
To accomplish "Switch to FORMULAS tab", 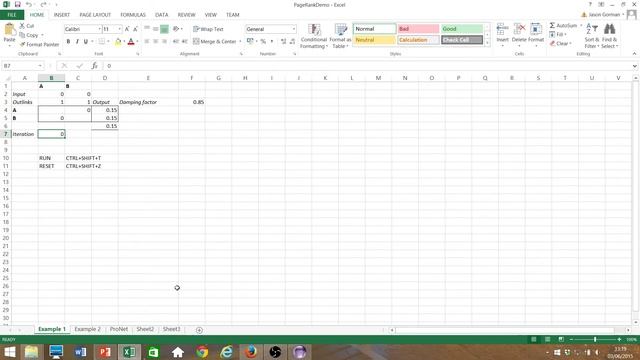I will point(133,15).
